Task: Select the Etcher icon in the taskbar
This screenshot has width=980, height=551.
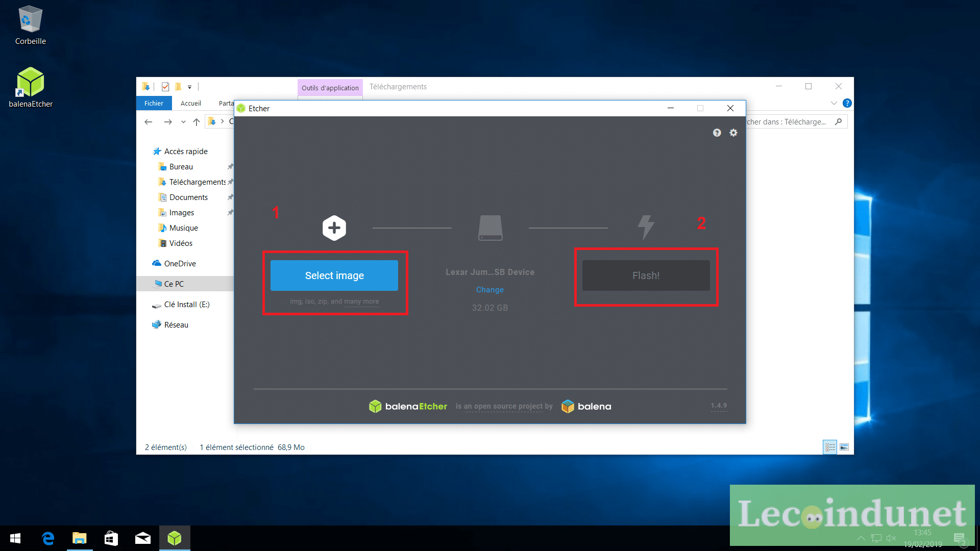Action: point(175,538)
